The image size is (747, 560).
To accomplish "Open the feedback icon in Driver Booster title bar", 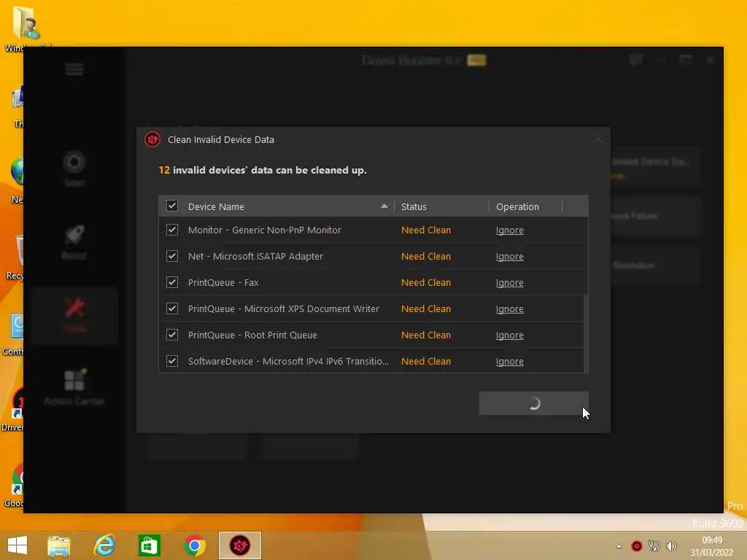I will pyautogui.click(x=635, y=60).
